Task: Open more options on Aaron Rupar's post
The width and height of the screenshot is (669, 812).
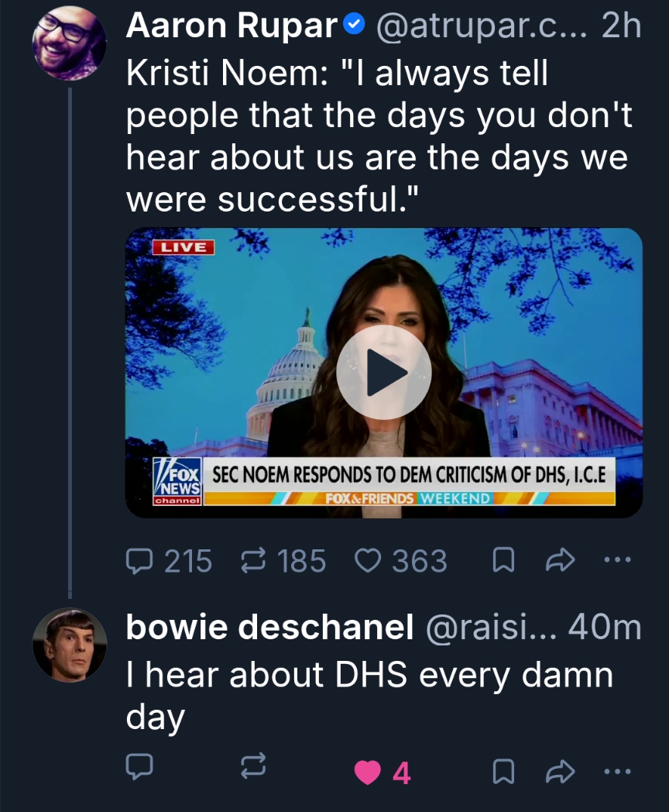Action: pos(617,561)
